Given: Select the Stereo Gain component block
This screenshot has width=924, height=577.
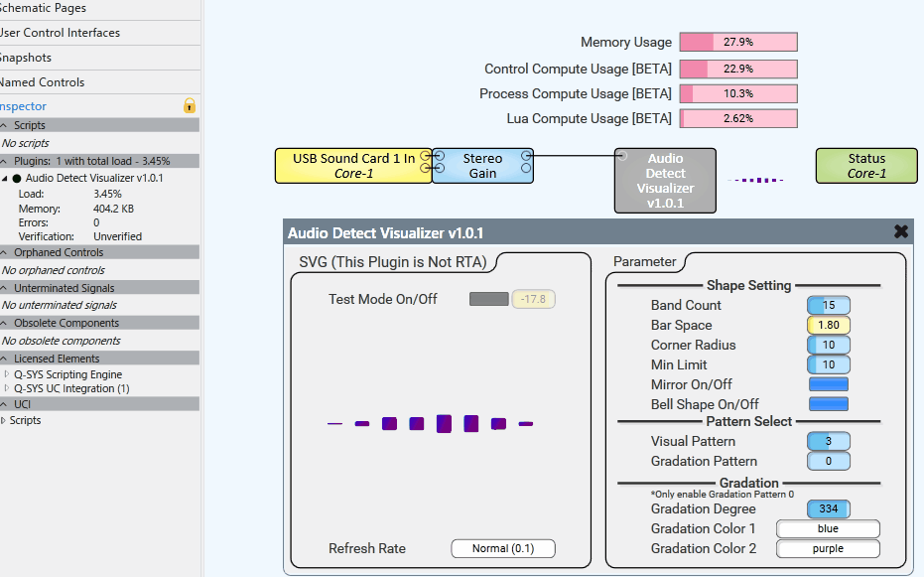Looking at the screenshot, I should point(482,166).
